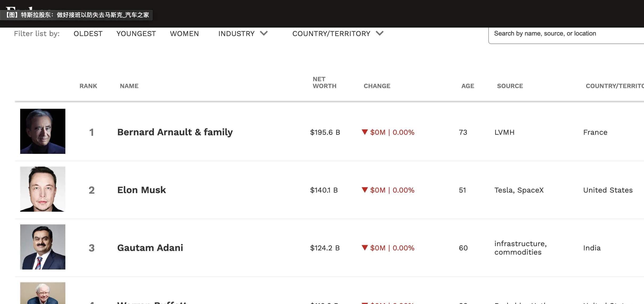644x304 pixels.
Task: Open Warren Buffett's portrait thumbnail
Action: (x=43, y=293)
